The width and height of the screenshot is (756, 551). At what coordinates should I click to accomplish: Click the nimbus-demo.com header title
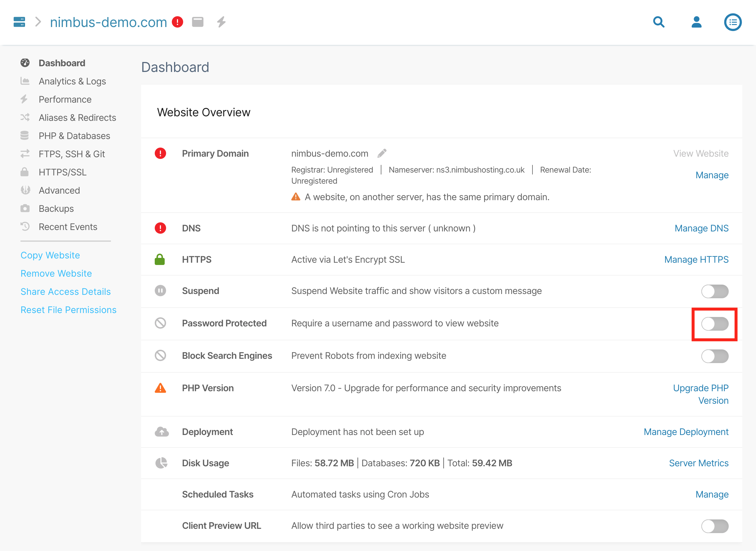click(108, 22)
